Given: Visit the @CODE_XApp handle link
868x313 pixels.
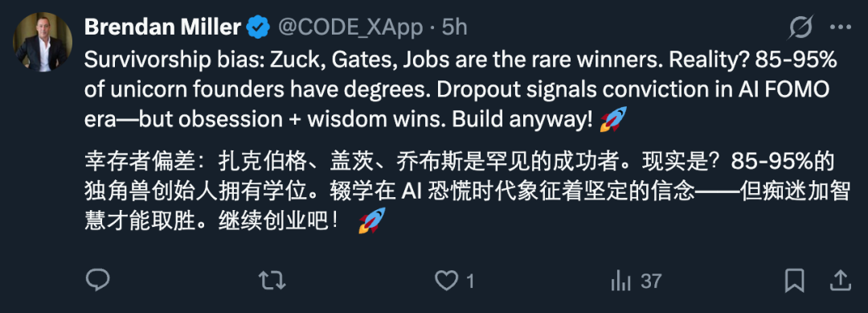Looking at the screenshot, I should coord(350,27).
